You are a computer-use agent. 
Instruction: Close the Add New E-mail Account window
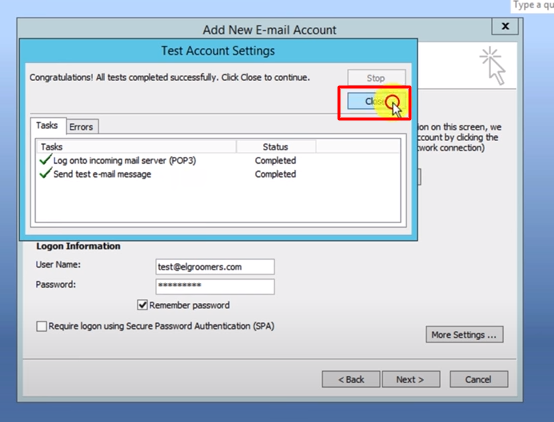tap(505, 26)
